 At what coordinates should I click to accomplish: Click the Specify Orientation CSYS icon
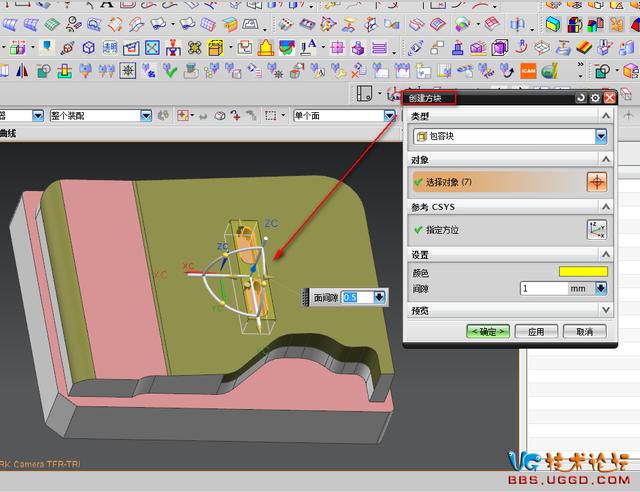[x=596, y=230]
